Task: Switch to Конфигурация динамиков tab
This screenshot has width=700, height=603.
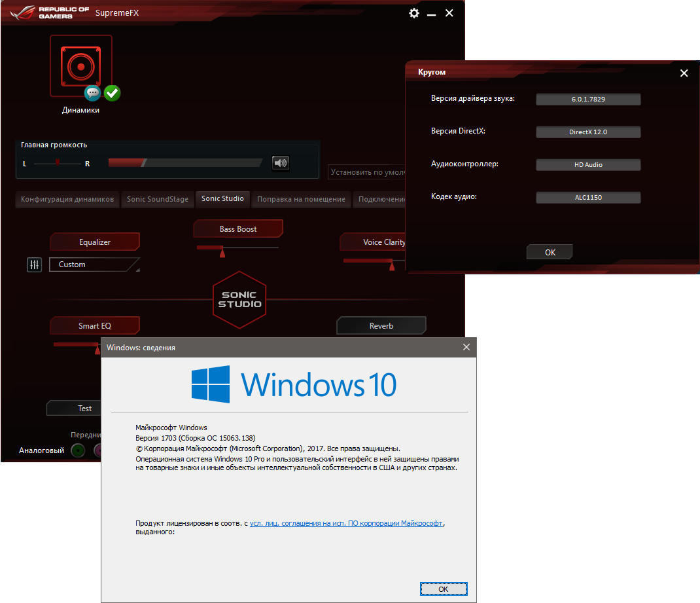Action: 67,199
